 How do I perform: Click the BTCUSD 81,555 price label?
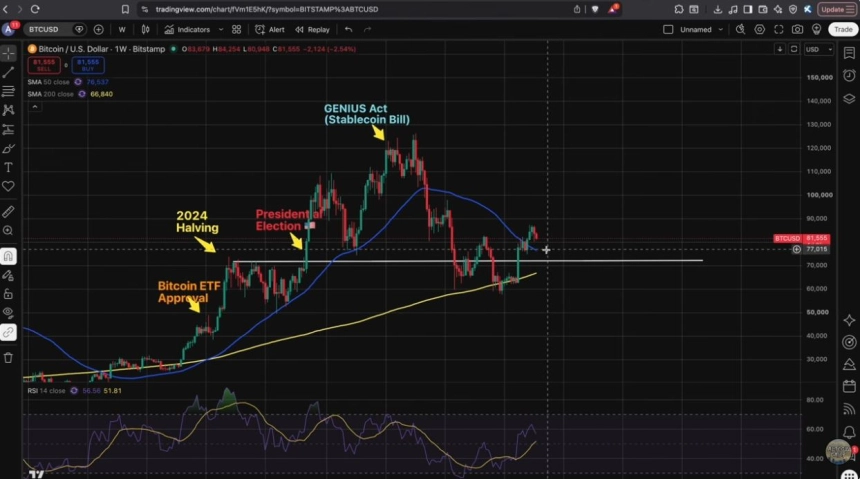pyautogui.click(x=801, y=239)
